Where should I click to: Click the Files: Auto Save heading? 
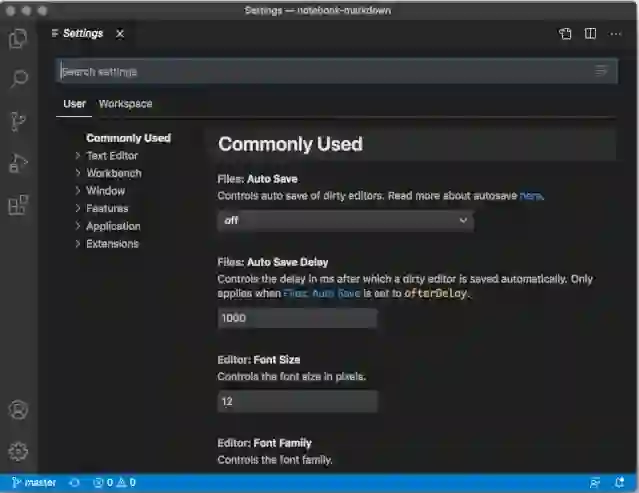pyautogui.click(x=258, y=179)
